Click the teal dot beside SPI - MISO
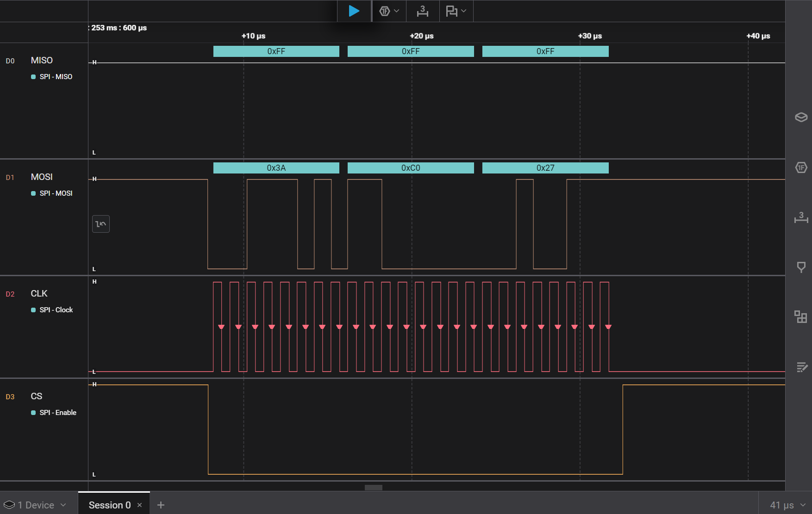Screen dimensions: 812x514 (33, 77)
